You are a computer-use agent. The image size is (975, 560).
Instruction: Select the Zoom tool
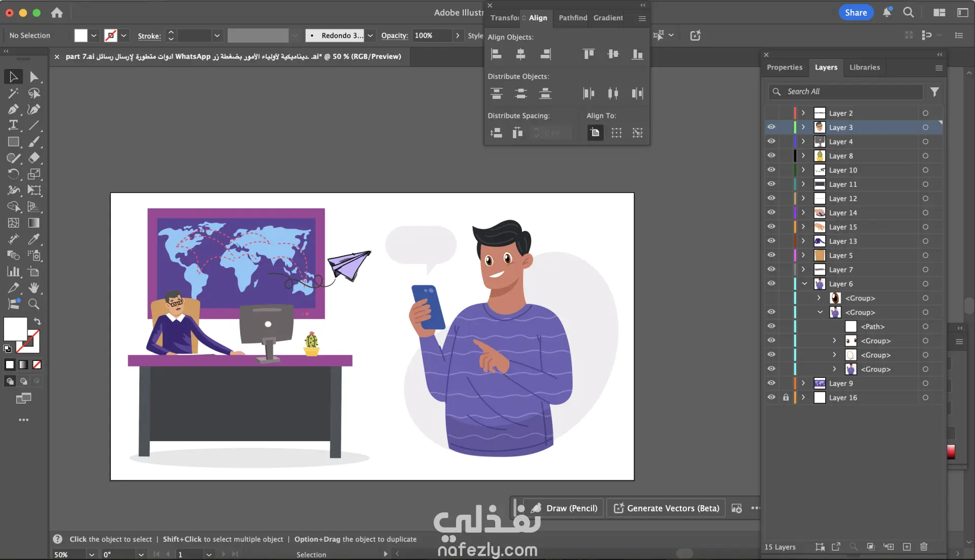click(x=34, y=304)
